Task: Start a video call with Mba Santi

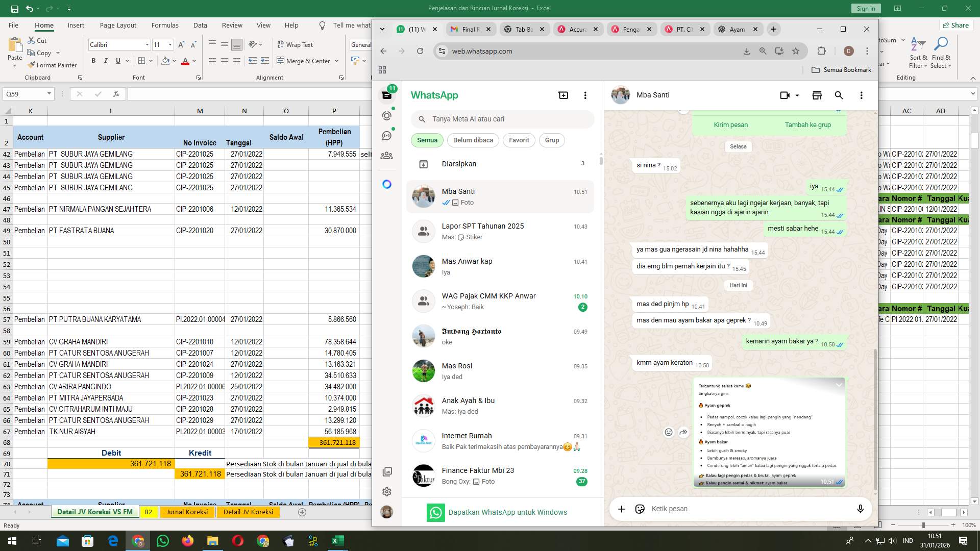Action: point(784,95)
